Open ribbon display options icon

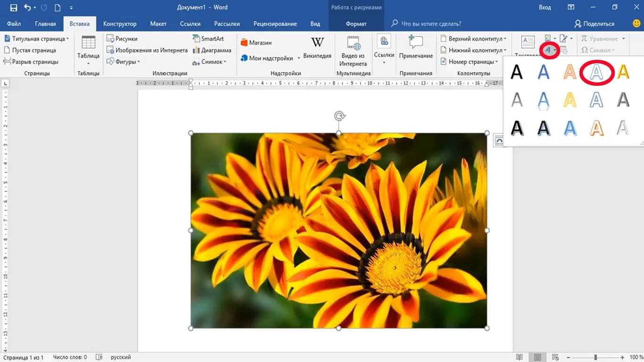pos(571,8)
